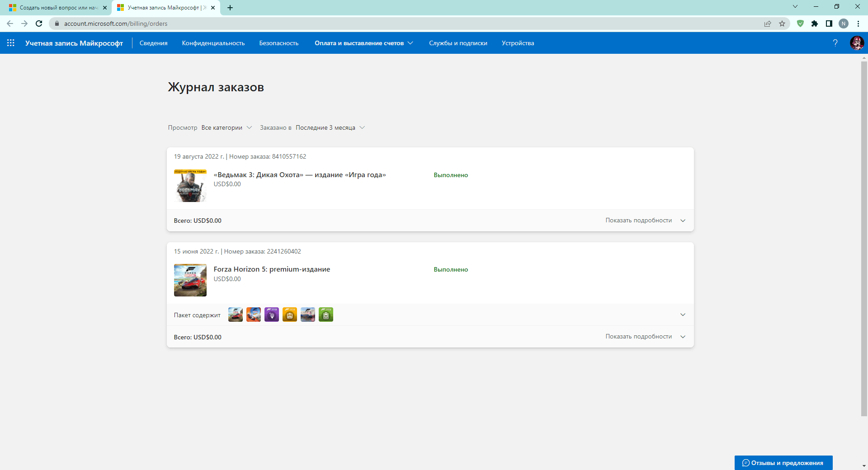868x470 pixels.
Task: Show details for Forza Horizon order
Action: [646, 337]
